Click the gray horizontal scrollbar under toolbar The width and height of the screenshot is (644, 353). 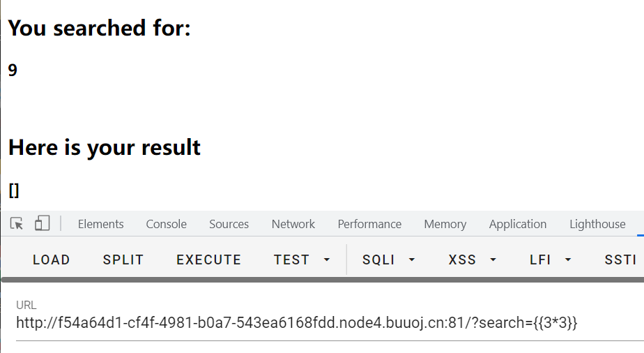point(321,280)
